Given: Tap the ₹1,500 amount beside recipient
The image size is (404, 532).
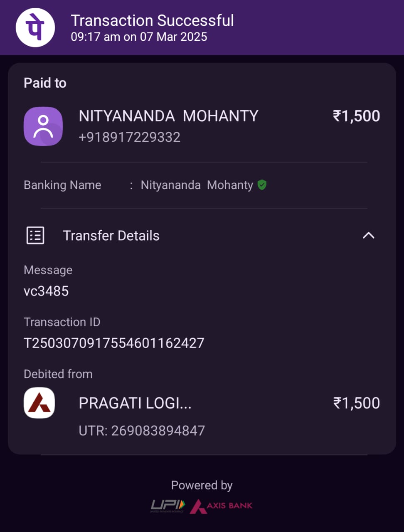Looking at the screenshot, I should pyautogui.click(x=356, y=116).
